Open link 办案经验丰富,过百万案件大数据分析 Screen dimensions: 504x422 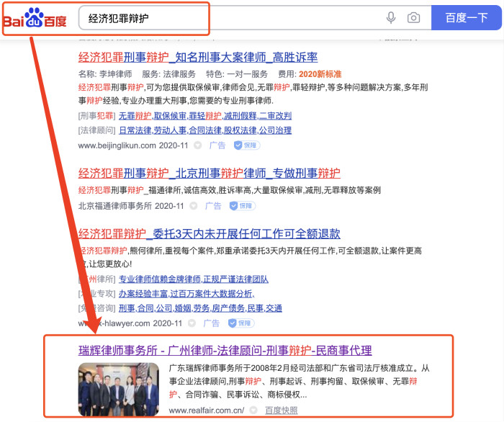[186, 294]
